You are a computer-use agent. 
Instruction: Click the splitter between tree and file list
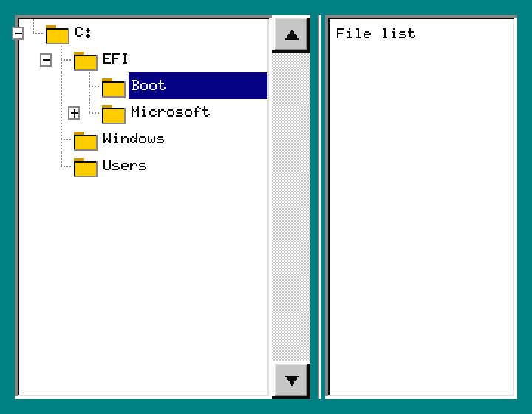coord(318,207)
